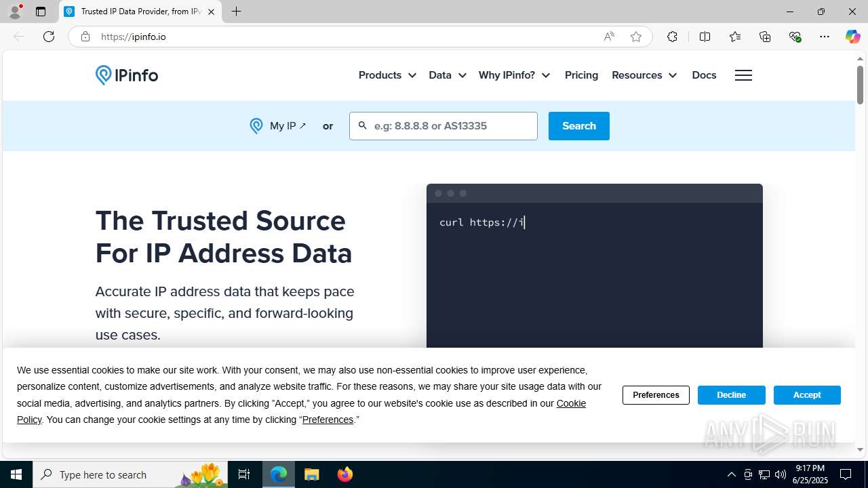Screen dimensions: 868x488
Task: Open the notification center icon
Action: pos(846,474)
